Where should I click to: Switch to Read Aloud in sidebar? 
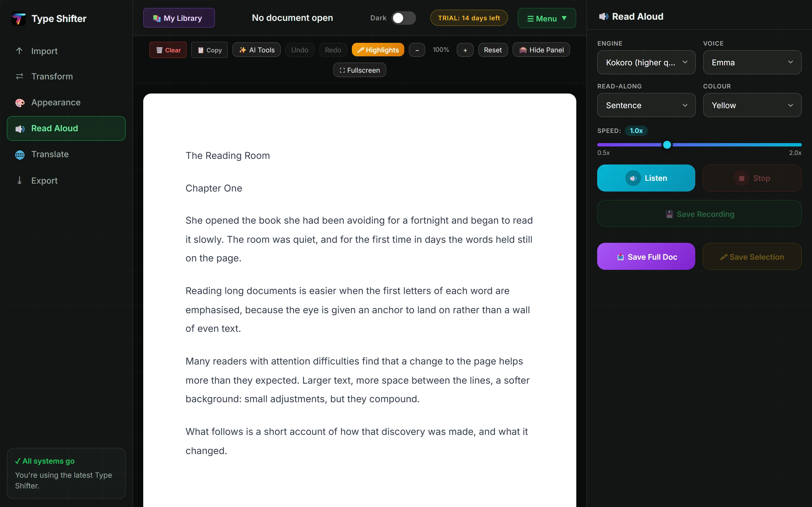(x=66, y=128)
